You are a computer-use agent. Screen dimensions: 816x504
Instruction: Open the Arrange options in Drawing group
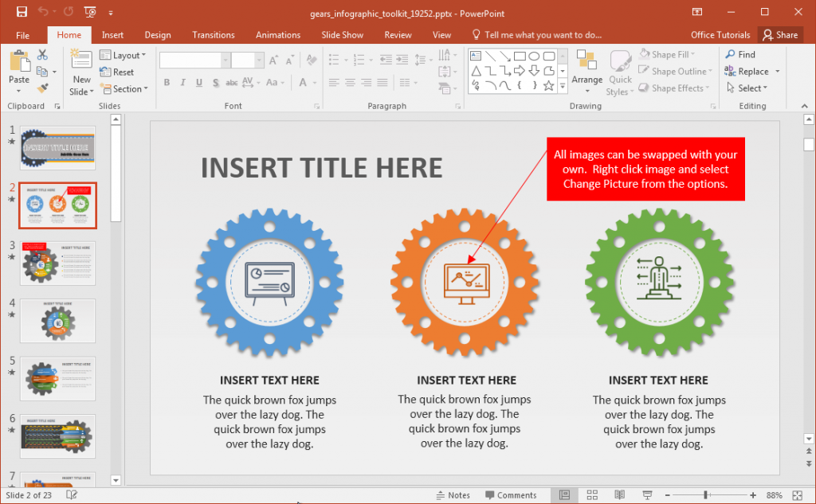pos(587,71)
